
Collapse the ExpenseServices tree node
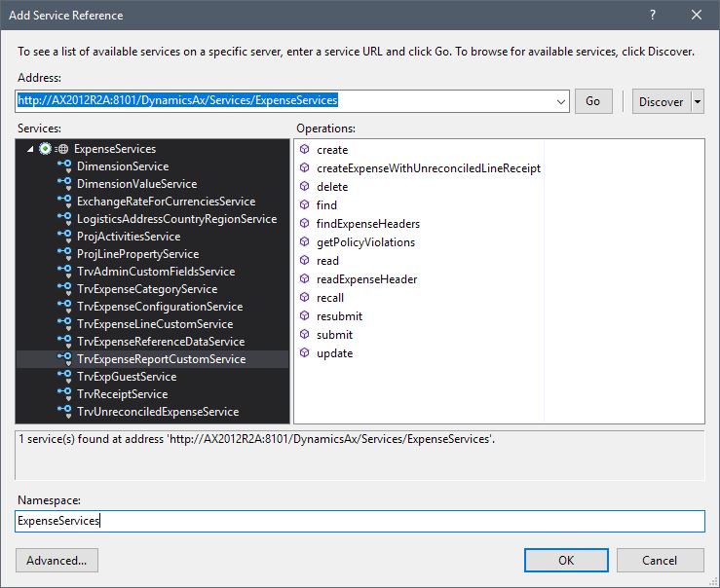pos(30,149)
